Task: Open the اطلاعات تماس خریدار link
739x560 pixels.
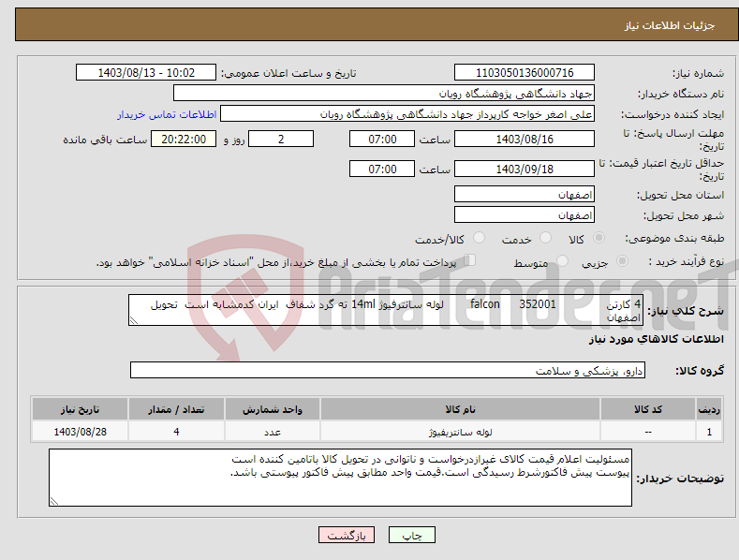Action: 167,114
